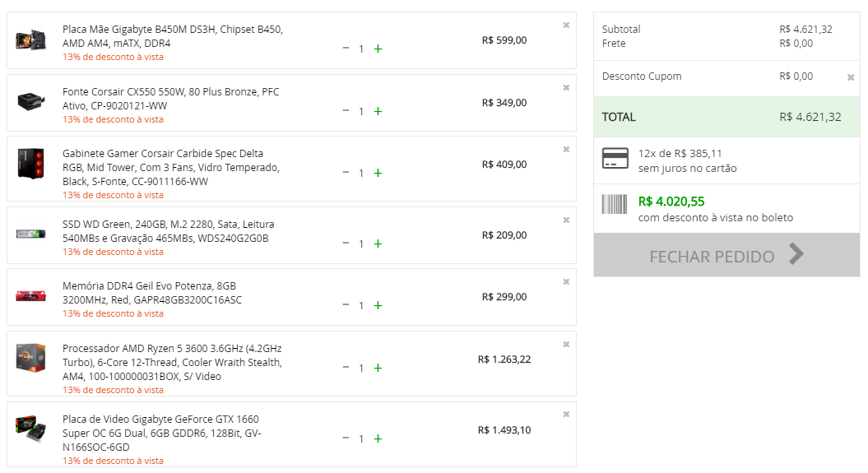Decrease quantity of WD Green SSD
The image size is (868, 473).
pyautogui.click(x=346, y=243)
